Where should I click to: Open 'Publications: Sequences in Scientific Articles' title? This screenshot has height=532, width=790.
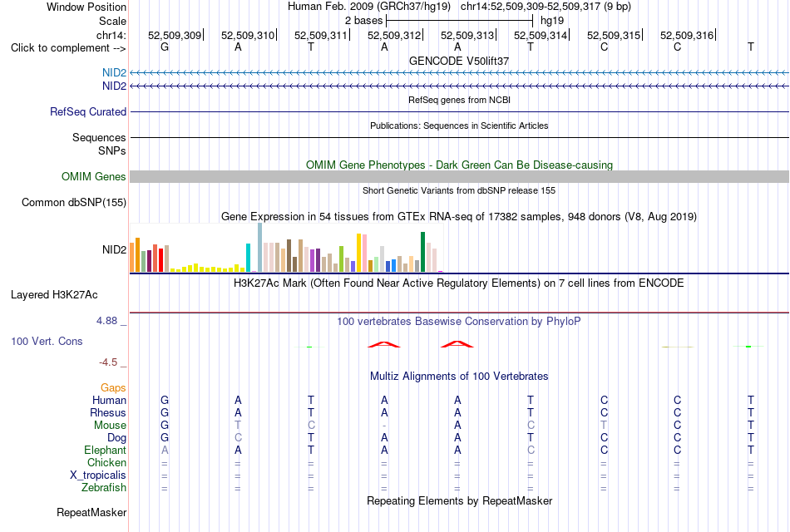pos(459,126)
